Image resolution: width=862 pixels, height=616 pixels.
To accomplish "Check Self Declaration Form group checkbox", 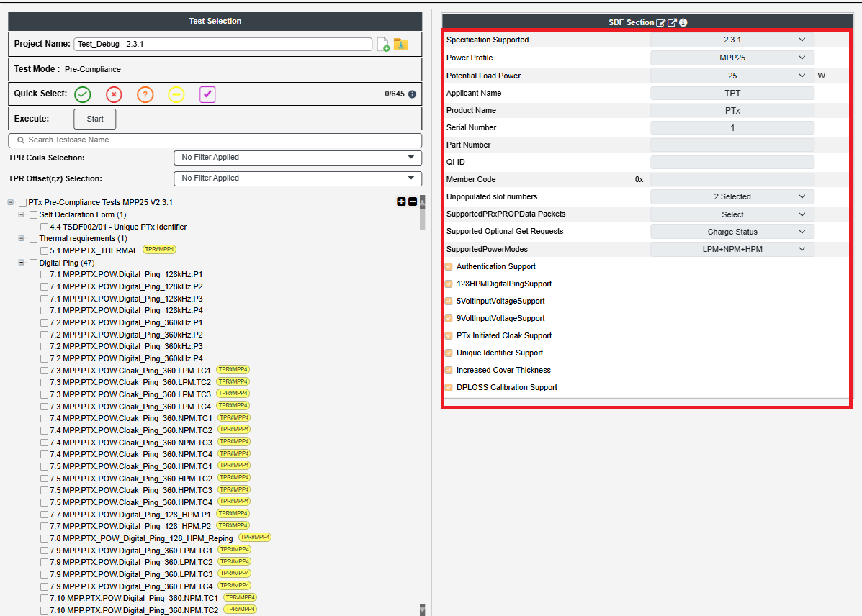I will click(x=34, y=215).
